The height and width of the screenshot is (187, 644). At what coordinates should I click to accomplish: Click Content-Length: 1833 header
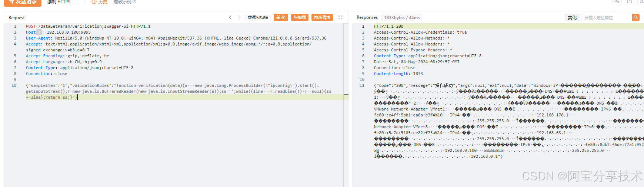tap(398, 74)
